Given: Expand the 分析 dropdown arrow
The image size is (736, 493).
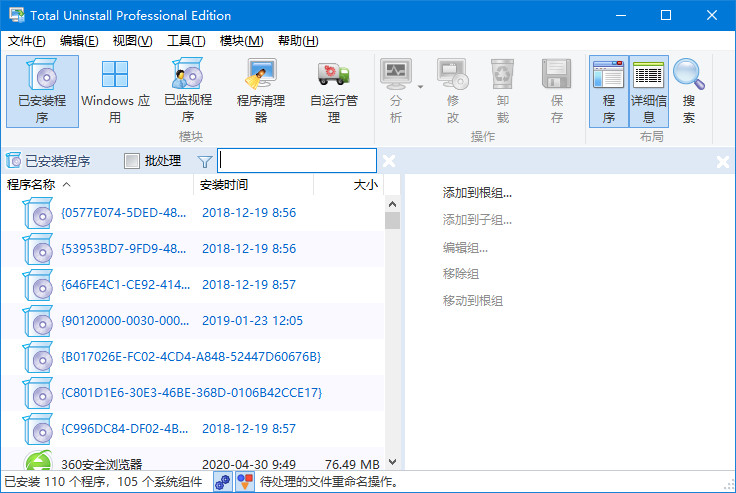Looking at the screenshot, I should pos(421,87).
